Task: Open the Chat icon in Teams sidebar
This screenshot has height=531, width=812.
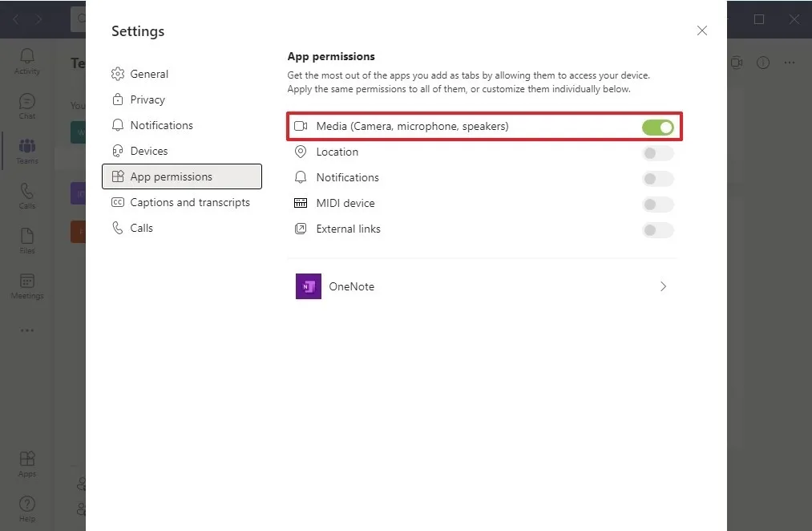Action: click(27, 101)
